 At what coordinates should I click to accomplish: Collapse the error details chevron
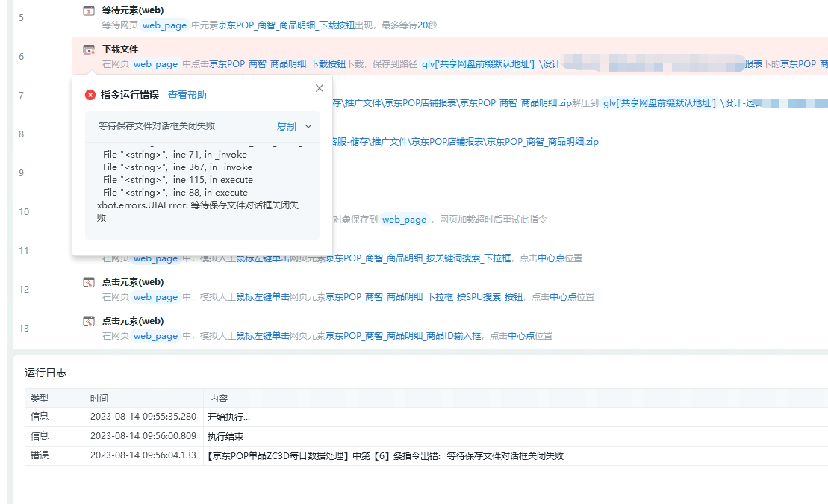[308, 126]
